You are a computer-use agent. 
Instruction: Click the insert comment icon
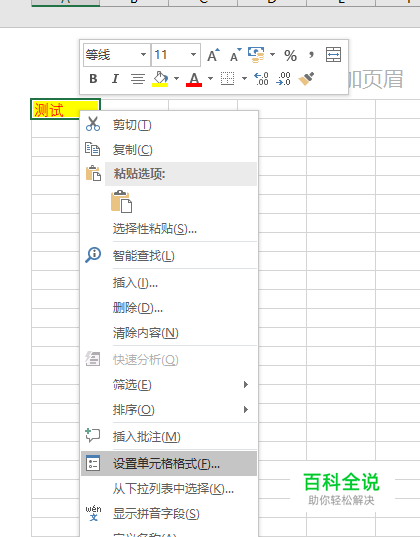click(x=92, y=435)
